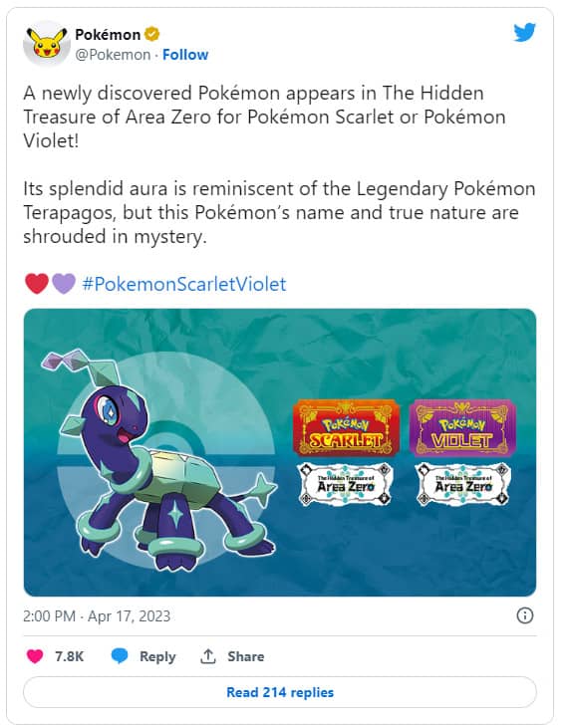The height and width of the screenshot is (728, 568).
Task: Click the purple heart emoji
Action: (x=63, y=284)
